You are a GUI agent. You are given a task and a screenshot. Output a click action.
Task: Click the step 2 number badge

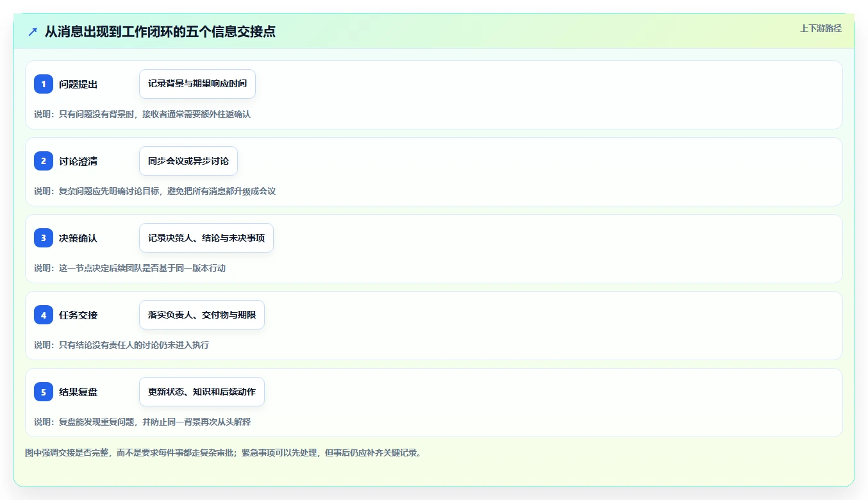pos(44,161)
